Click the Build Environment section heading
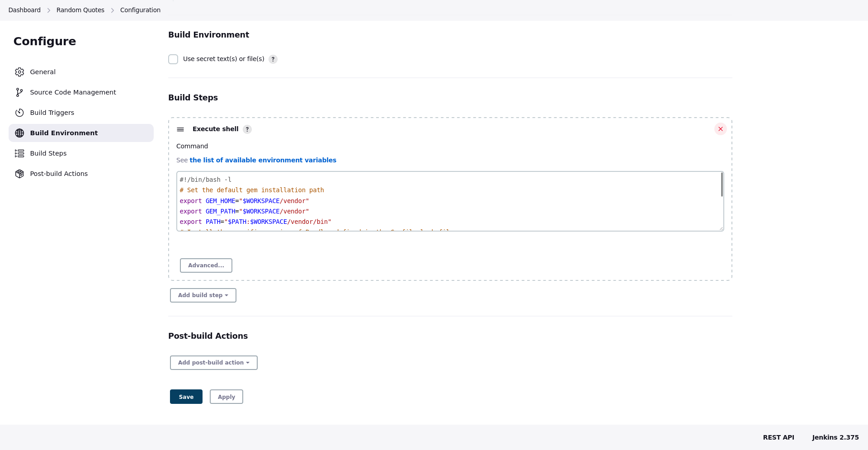The width and height of the screenshot is (868, 450). (208, 35)
